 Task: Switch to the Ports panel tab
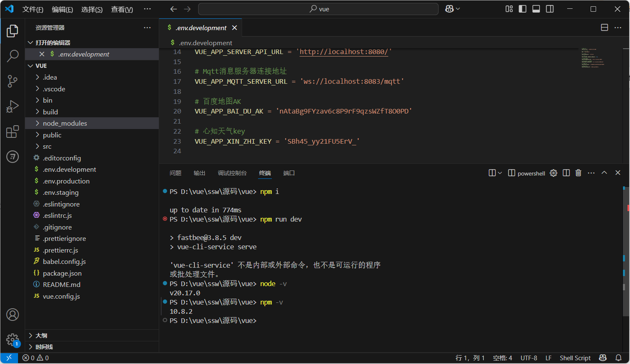tap(289, 173)
